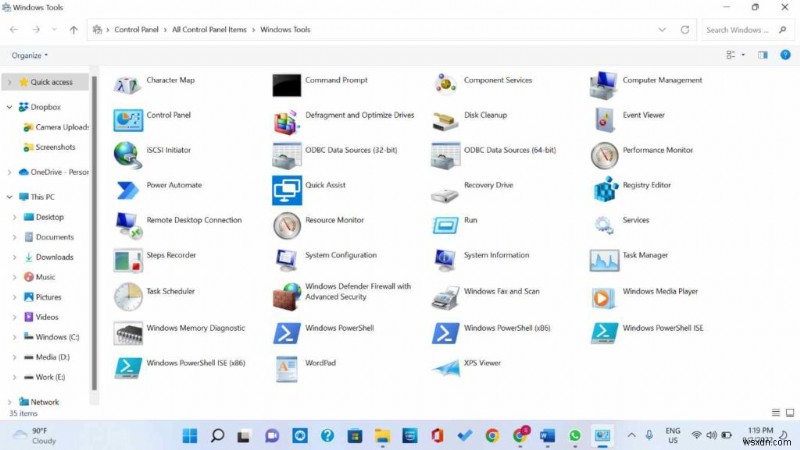The image size is (800, 450).
Task: Go to All Control Panel Items breadcrumb
Action: [x=209, y=30]
